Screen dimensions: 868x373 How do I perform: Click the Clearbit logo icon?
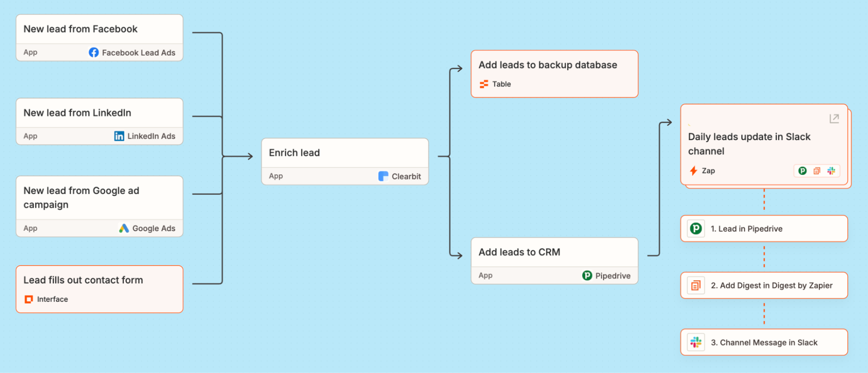(383, 176)
